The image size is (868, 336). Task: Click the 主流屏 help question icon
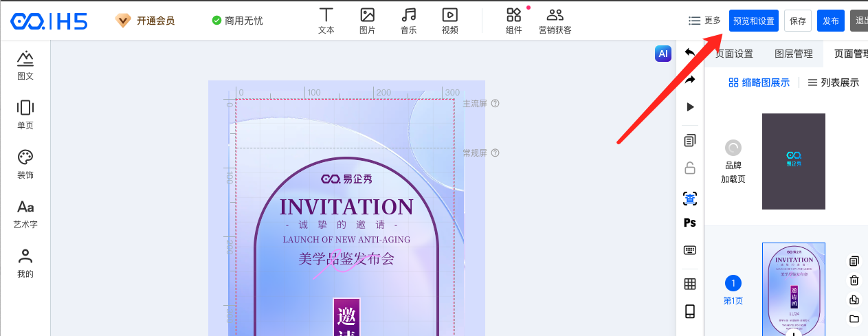point(495,104)
